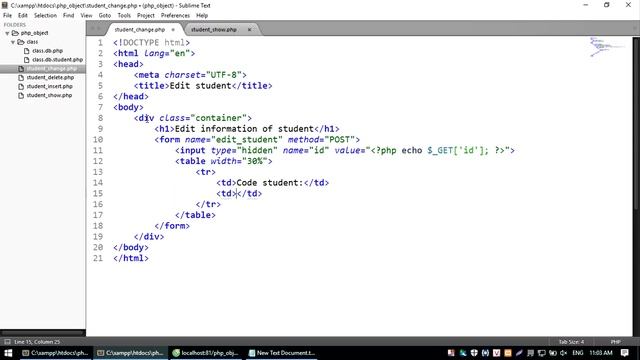Change the Tab Size: 4 setting

[571, 342]
